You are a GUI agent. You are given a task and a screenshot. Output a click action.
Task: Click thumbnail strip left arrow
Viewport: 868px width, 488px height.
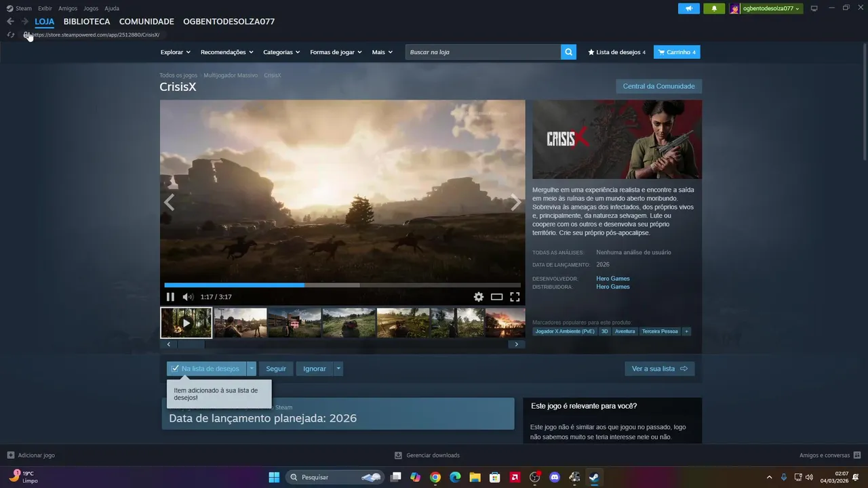(x=169, y=344)
